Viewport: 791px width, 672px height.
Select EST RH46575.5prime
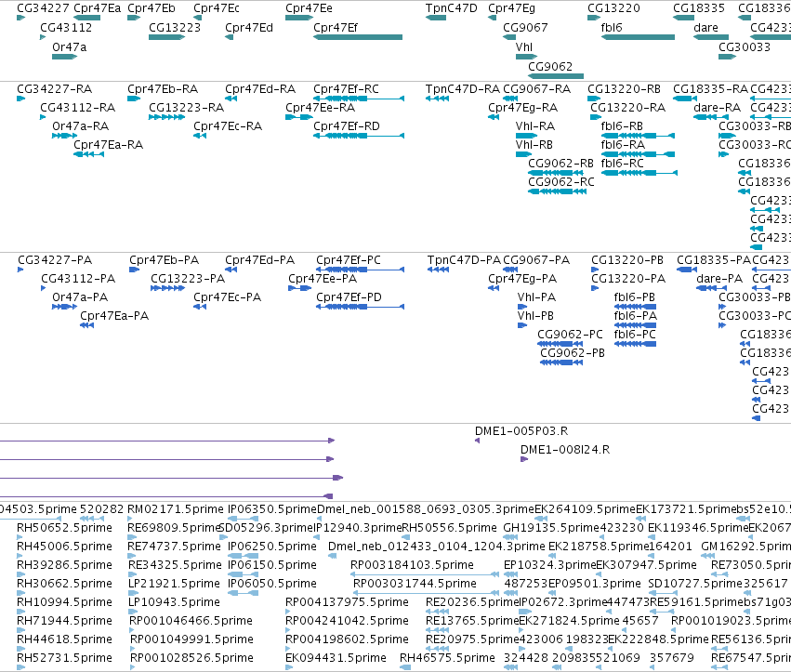pos(405,667)
